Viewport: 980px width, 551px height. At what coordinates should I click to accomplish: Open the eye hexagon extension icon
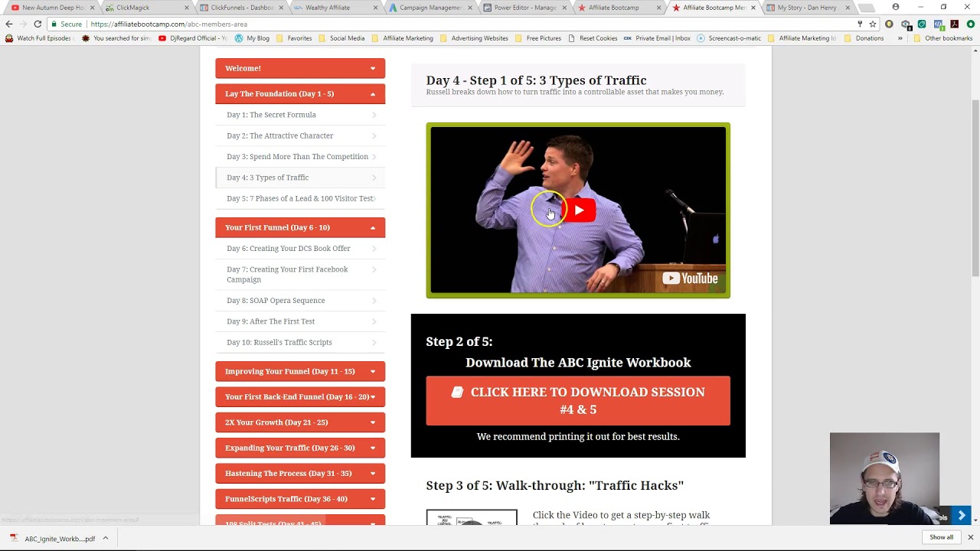906,24
